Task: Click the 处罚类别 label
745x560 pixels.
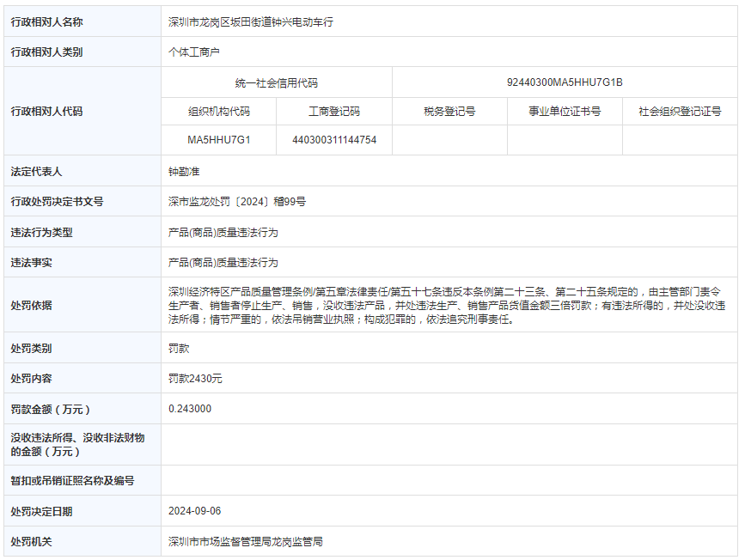Action: [x=31, y=349]
